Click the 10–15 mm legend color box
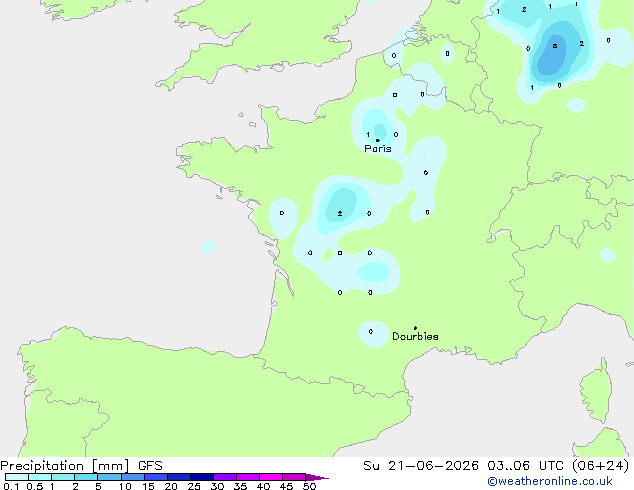 click(x=132, y=477)
